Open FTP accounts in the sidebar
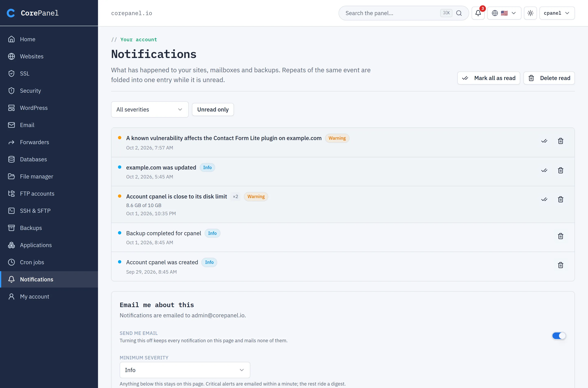Image resolution: width=588 pixels, height=388 pixels. pos(49,194)
